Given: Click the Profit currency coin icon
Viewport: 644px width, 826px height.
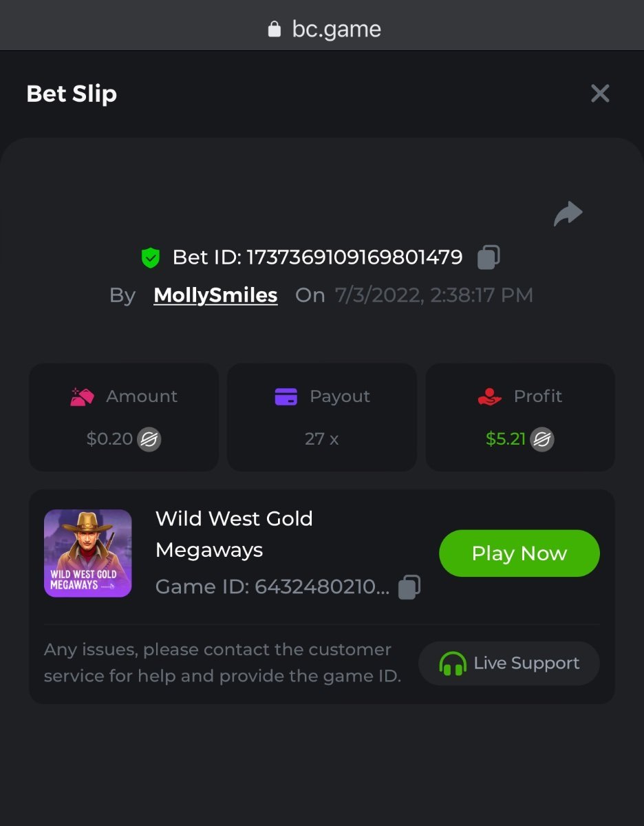Looking at the screenshot, I should (542, 439).
